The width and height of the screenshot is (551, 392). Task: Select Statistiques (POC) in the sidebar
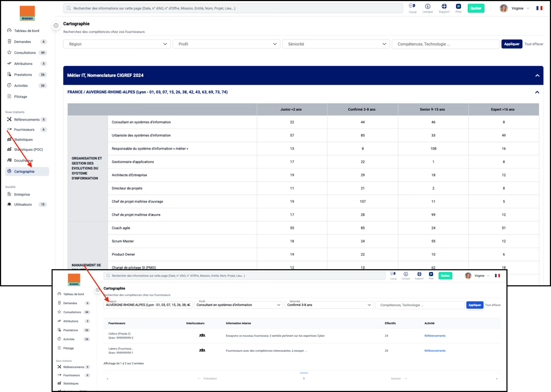[x=28, y=150]
